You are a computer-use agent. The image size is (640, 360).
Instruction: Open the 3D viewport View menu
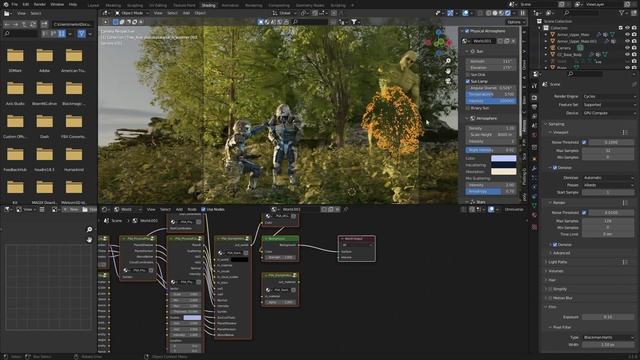tap(158, 13)
